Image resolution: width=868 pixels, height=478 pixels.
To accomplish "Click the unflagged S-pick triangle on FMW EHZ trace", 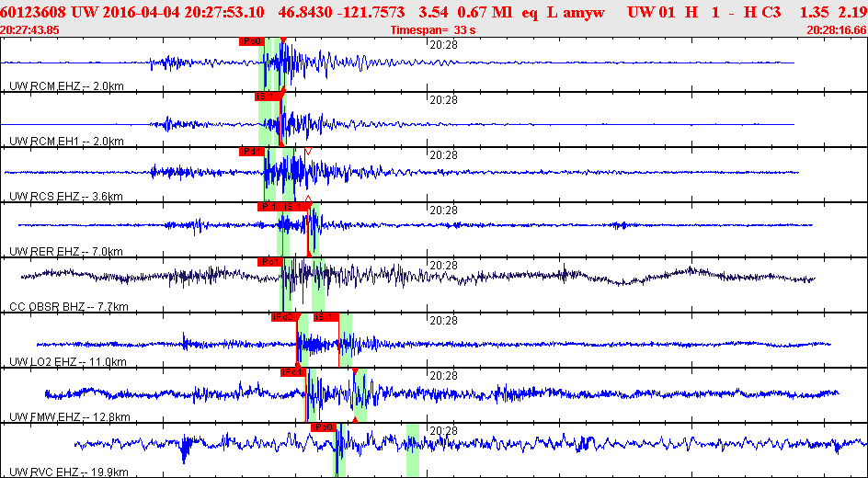I will (356, 371).
